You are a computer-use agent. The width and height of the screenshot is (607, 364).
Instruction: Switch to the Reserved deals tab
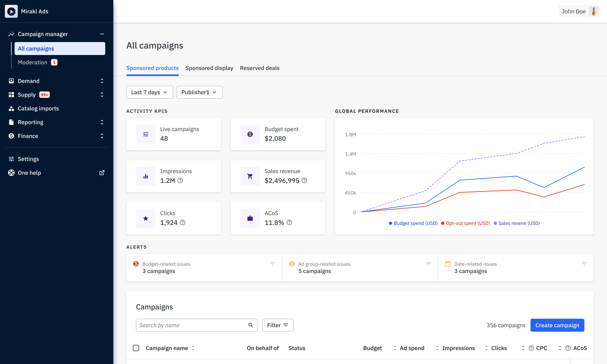click(x=260, y=68)
